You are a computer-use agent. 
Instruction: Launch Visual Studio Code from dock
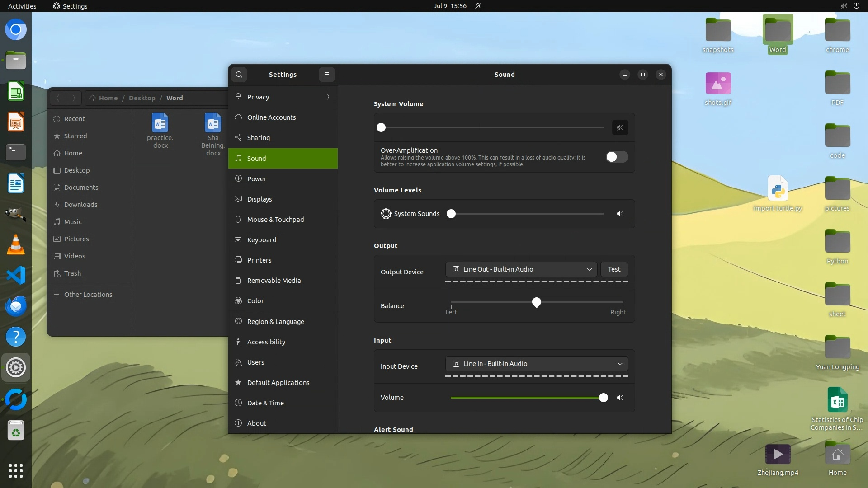pos(16,275)
